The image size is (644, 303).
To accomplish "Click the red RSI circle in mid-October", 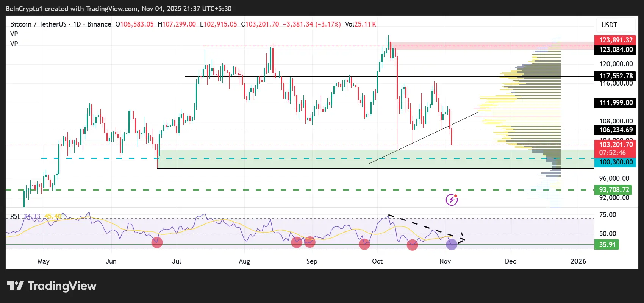I will [412, 245].
